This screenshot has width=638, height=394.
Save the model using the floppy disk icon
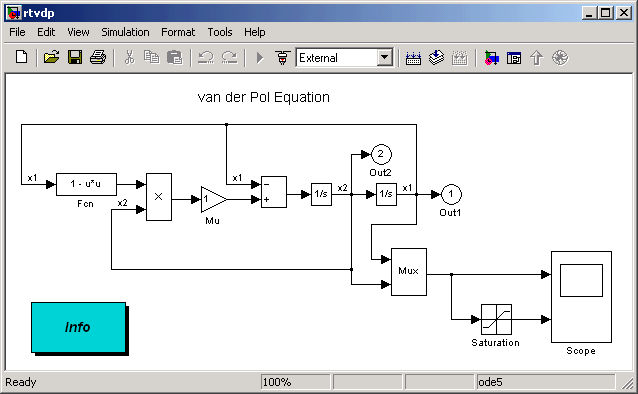click(x=75, y=57)
